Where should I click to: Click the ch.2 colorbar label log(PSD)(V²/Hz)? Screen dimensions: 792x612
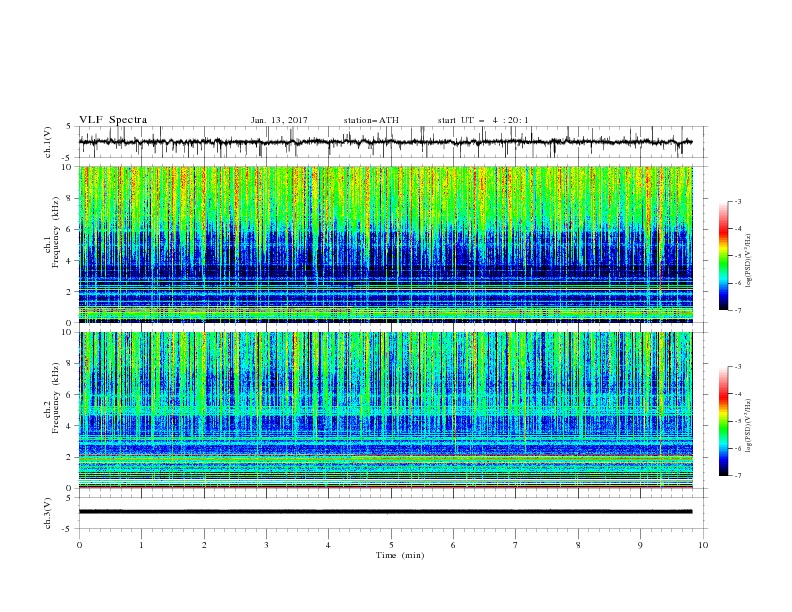[748, 426]
